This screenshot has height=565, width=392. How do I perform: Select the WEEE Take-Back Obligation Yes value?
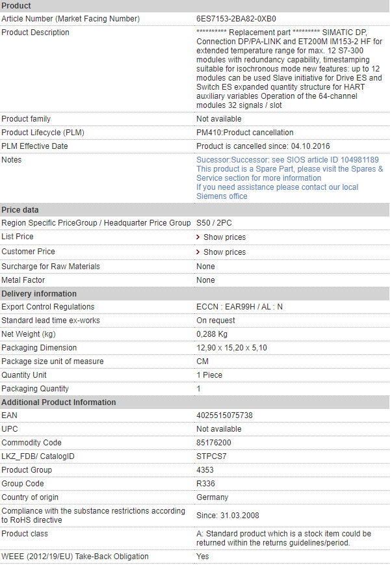pyautogui.click(x=202, y=557)
